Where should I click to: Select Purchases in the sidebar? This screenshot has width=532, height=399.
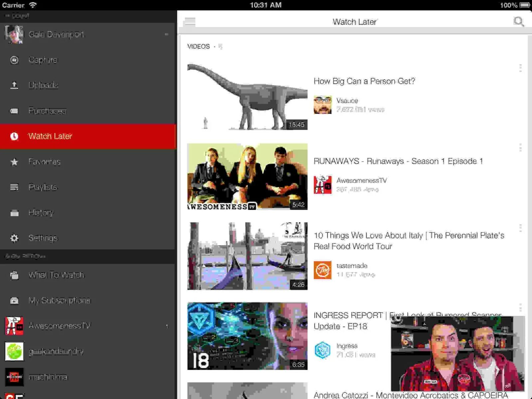[x=87, y=111]
